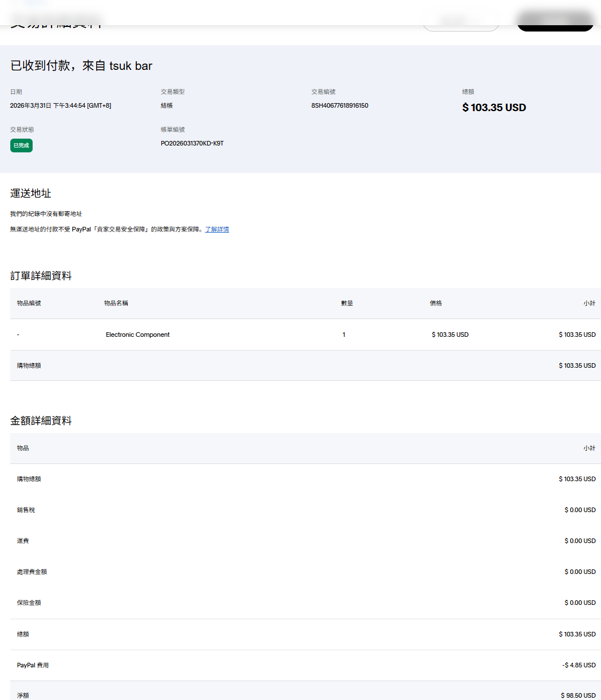Viewport: 601px width, 700px height.
Task: Click the 物品名稱 column header
Action: click(x=116, y=303)
